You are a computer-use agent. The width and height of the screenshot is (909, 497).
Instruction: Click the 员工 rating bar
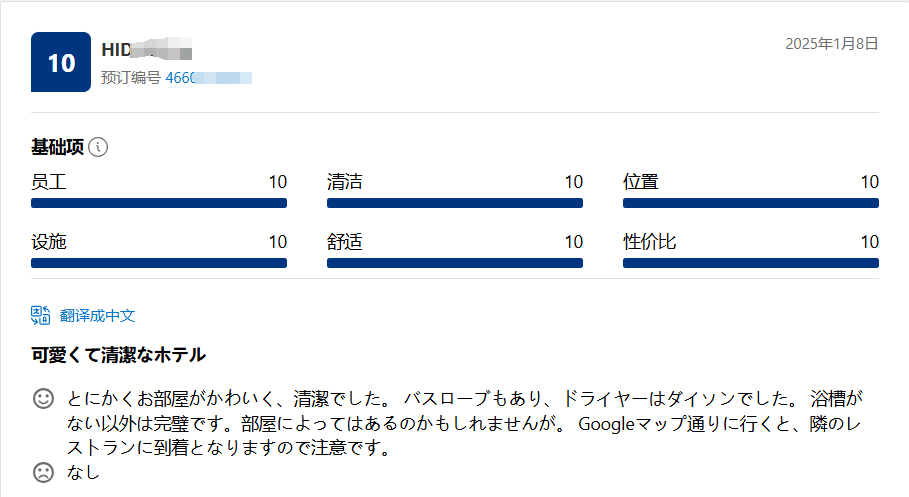pos(159,203)
